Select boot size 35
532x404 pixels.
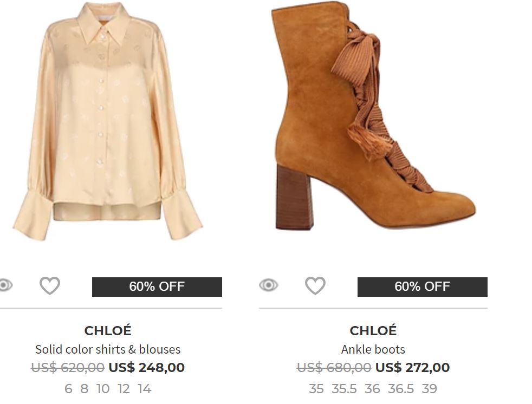[316, 389]
